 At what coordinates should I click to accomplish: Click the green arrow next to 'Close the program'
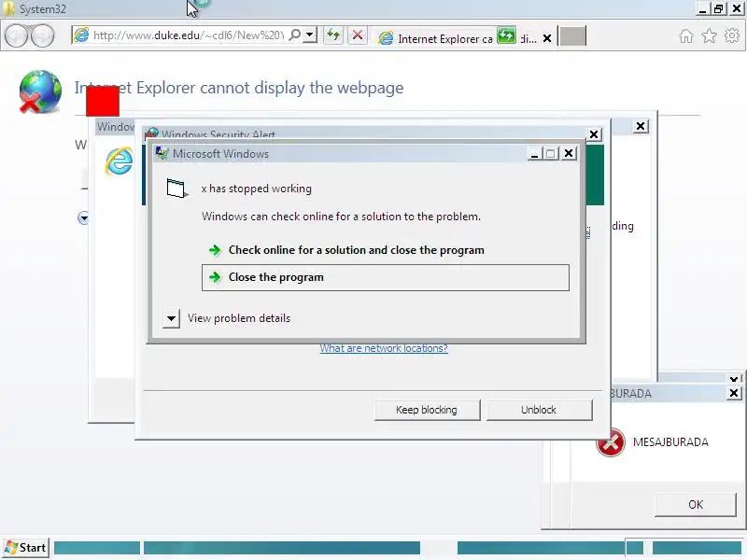tap(216, 277)
